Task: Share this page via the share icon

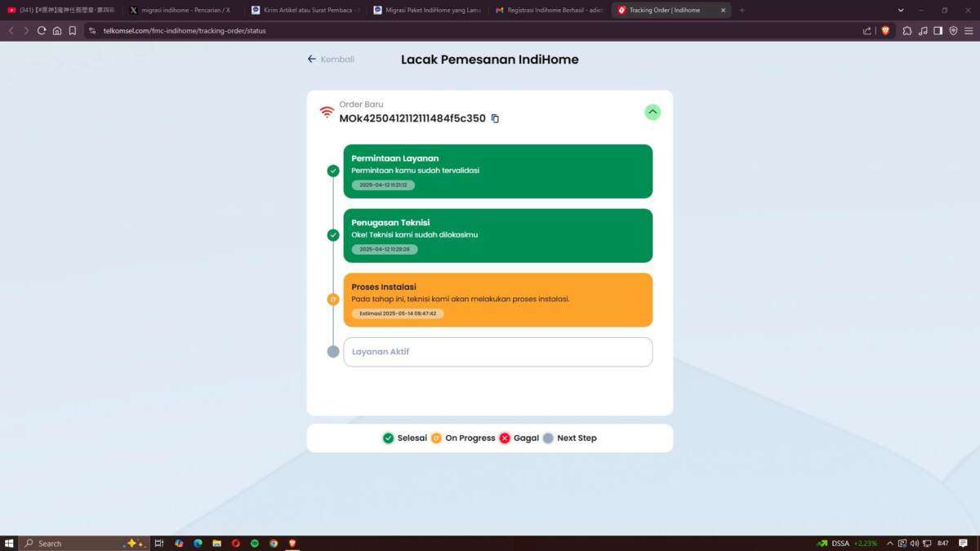Action: pos(867,30)
